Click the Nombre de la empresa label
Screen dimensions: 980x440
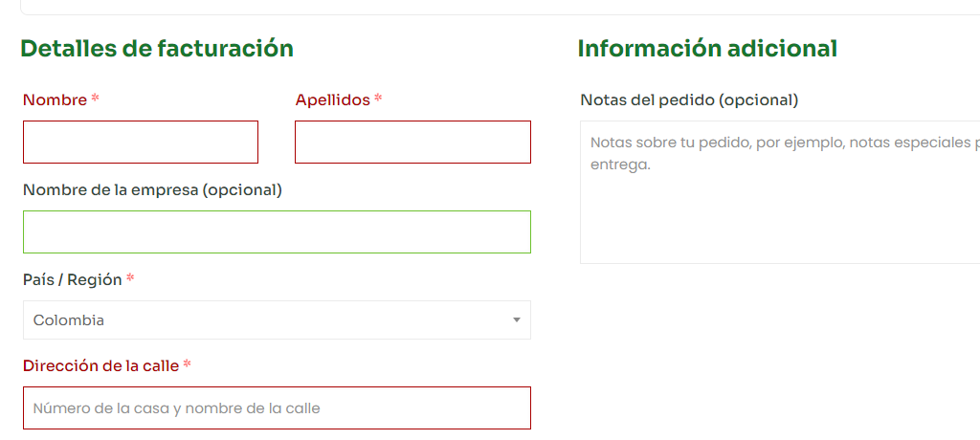pyautogui.click(x=152, y=189)
